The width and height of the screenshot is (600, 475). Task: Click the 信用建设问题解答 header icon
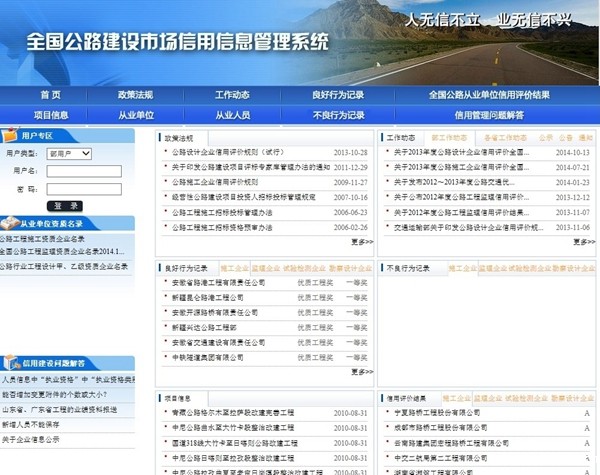click(10, 363)
